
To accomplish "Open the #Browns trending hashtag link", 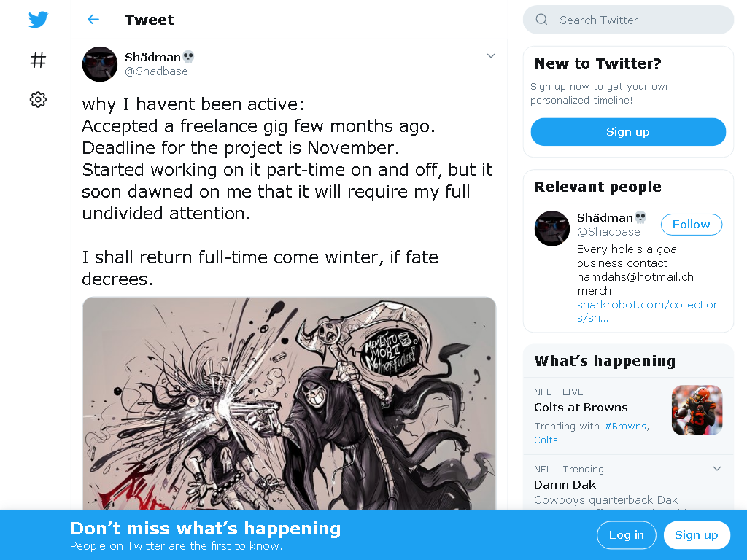I will [x=625, y=426].
